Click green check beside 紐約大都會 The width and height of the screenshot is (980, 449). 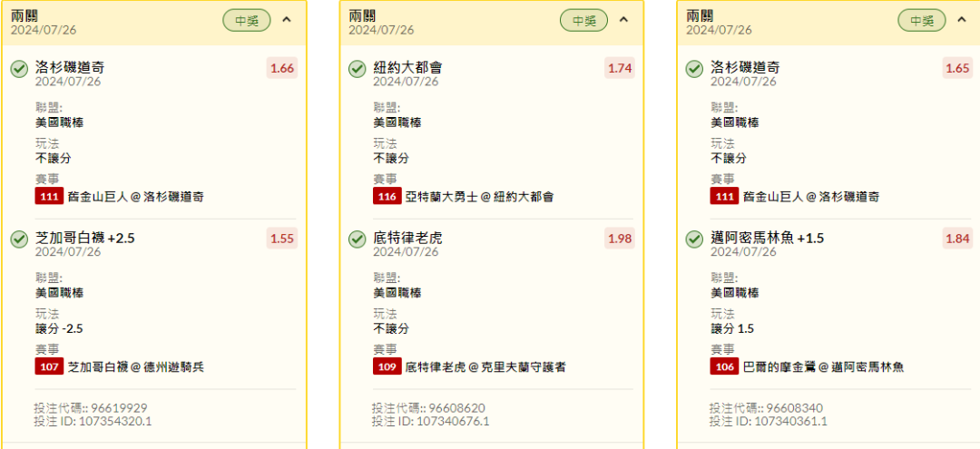pyautogui.click(x=357, y=69)
